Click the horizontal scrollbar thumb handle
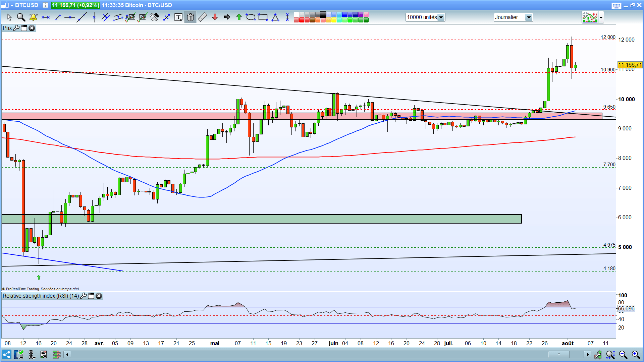Viewport: 644px width, 362px height. 558,354
